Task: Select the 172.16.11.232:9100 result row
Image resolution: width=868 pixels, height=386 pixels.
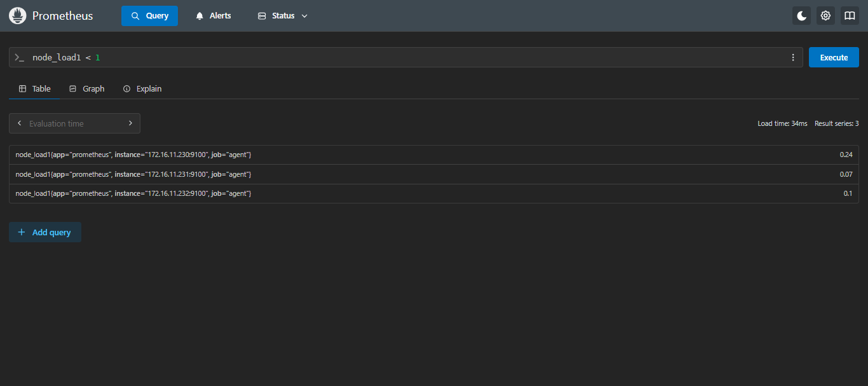Action: click(x=433, y=193)
